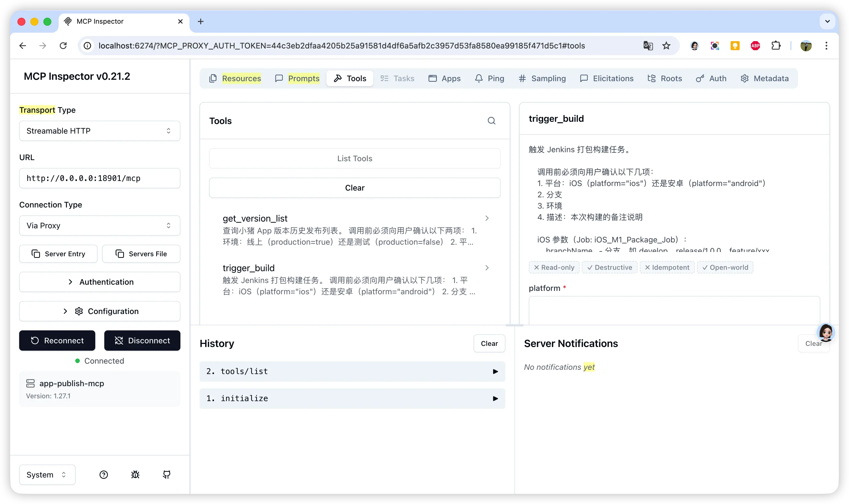The image size is (849, 504).
Task: Click Clear button under List Tools
Action: (x=355, y=188)
